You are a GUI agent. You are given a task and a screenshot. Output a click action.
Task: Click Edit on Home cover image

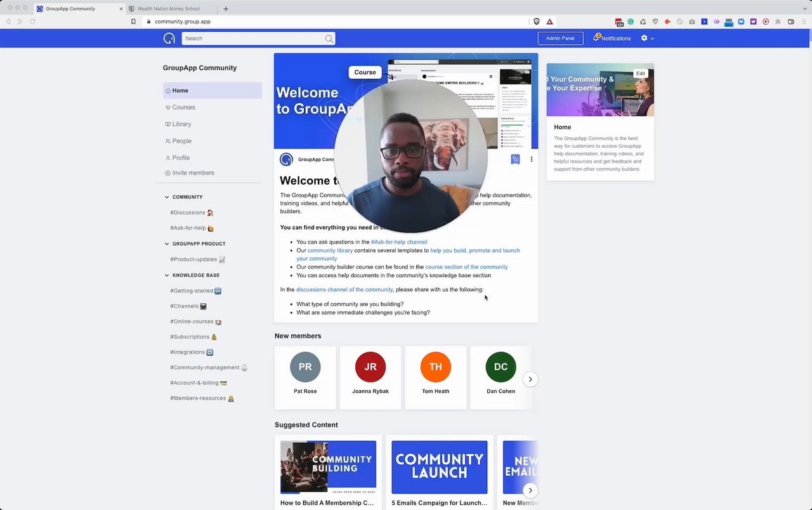(x=641, y=74)
